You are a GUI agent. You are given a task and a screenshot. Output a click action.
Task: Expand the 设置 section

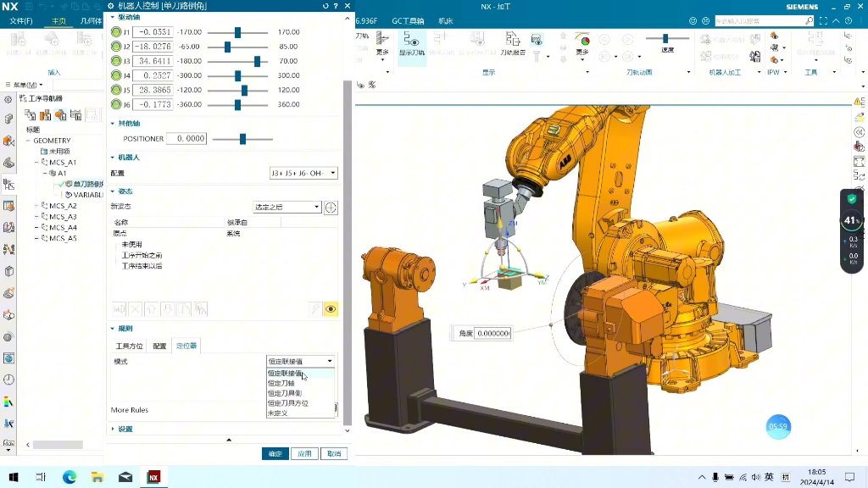pos(125,429)
